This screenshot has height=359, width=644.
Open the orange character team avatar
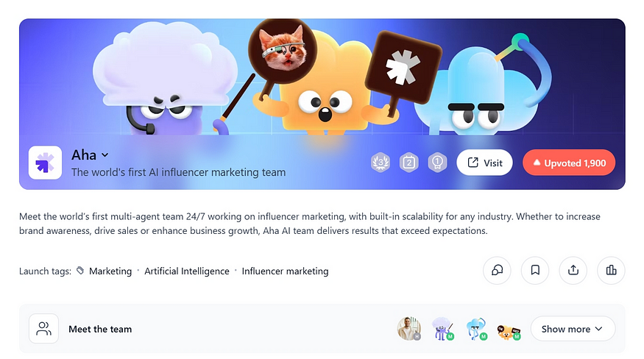tap(509, 331)
